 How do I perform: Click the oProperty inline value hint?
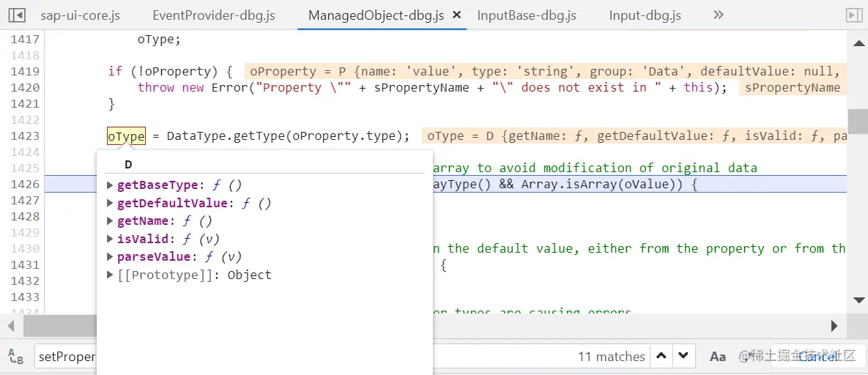coord(545,72)
